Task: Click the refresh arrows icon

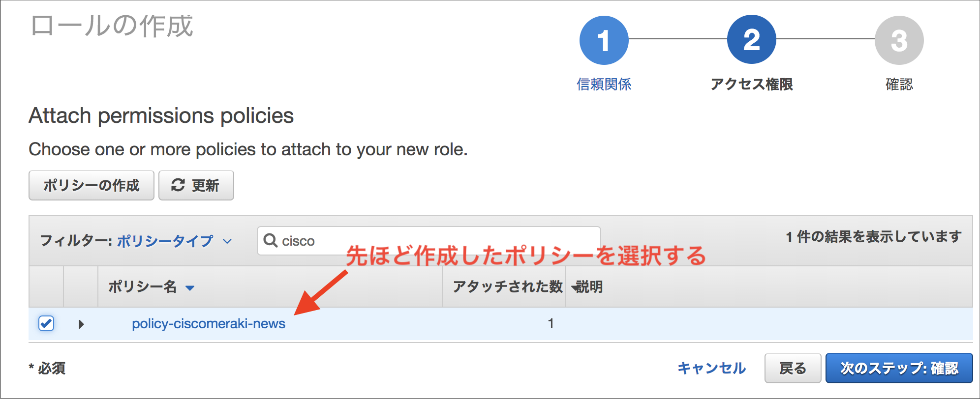Action: 178,185
